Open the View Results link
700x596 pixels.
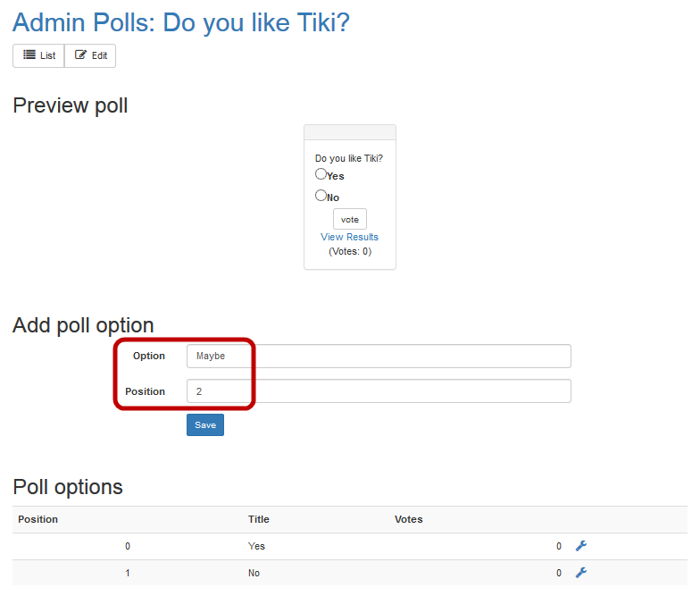click(349, 237)
